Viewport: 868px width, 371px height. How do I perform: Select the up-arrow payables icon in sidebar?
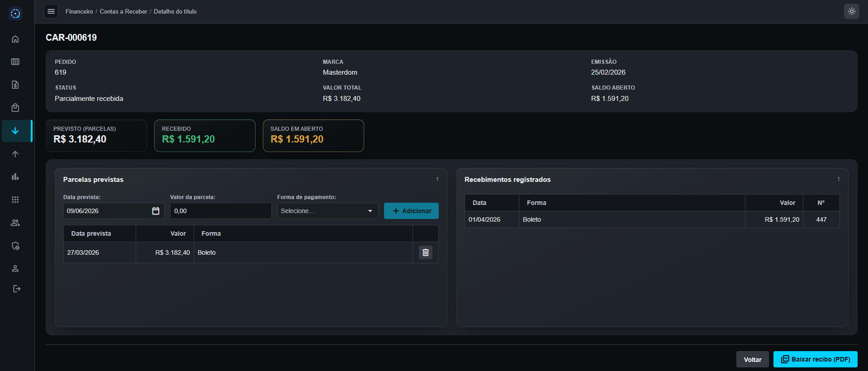pyautogui.click(x=15, y=154)
